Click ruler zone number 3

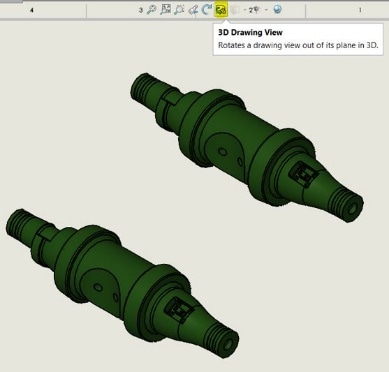pyautogui.click(x=141, y=10)
